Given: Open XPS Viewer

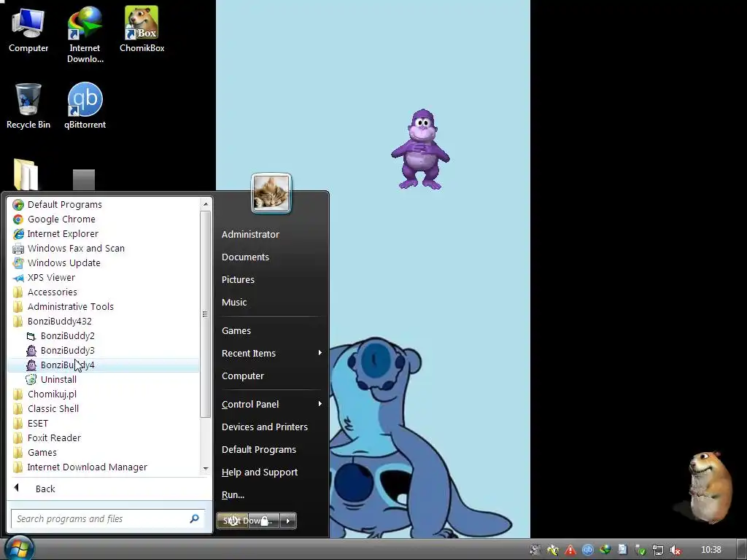Looking at the screenshot, I should [x=104, y=278].
